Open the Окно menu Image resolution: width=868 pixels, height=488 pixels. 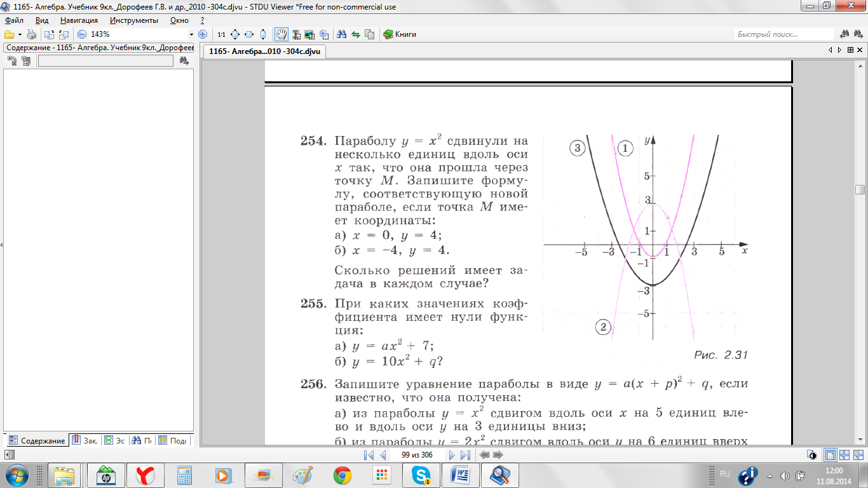pos(180,20)
